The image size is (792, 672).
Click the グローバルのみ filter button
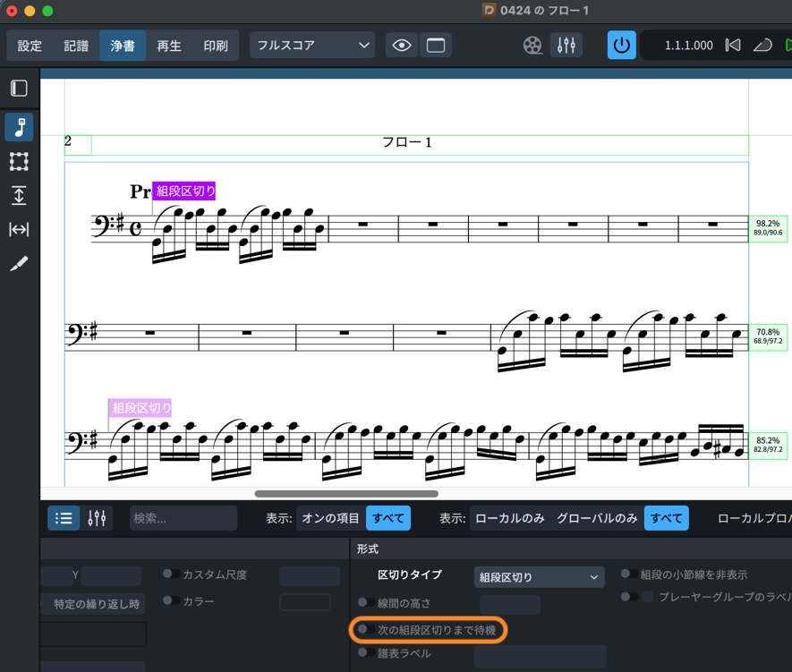pos(597,518)
